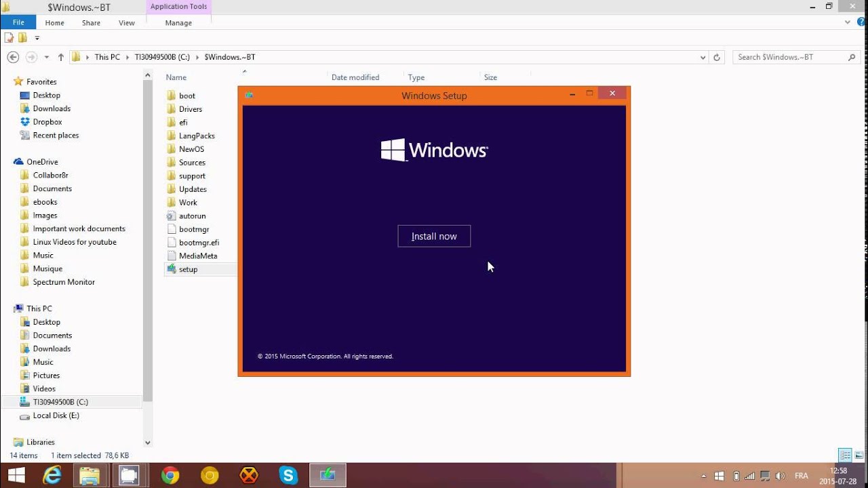
Task: Open the Manage ribbon tab
Action: pyautogui.click(x=178, y=22)
